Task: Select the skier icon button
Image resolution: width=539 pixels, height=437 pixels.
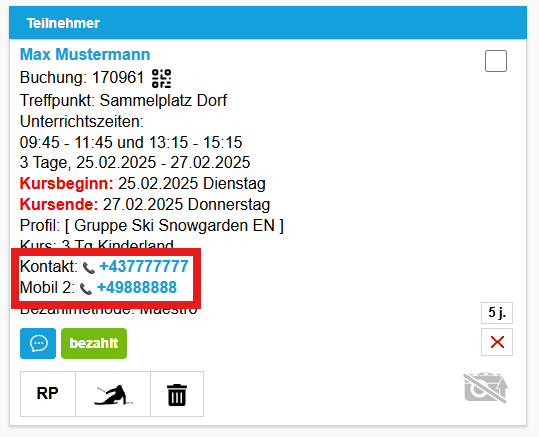Action: [x=113, y=394]
